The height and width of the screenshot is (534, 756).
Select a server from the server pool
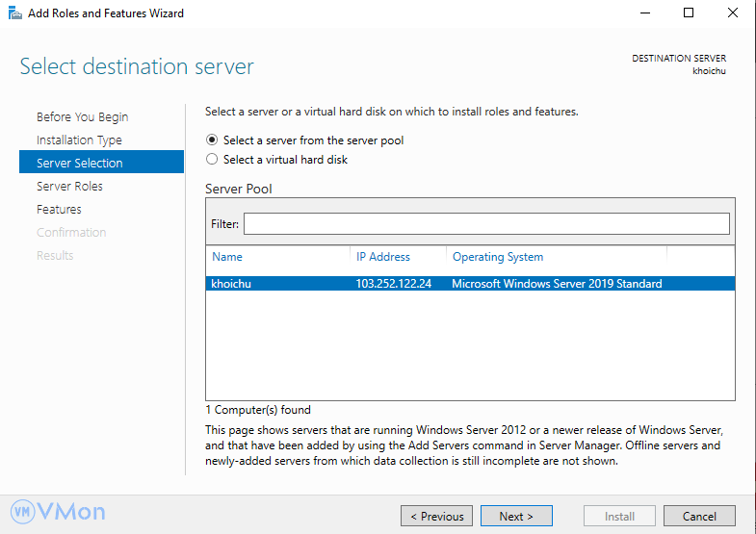[x=213, y=140]
